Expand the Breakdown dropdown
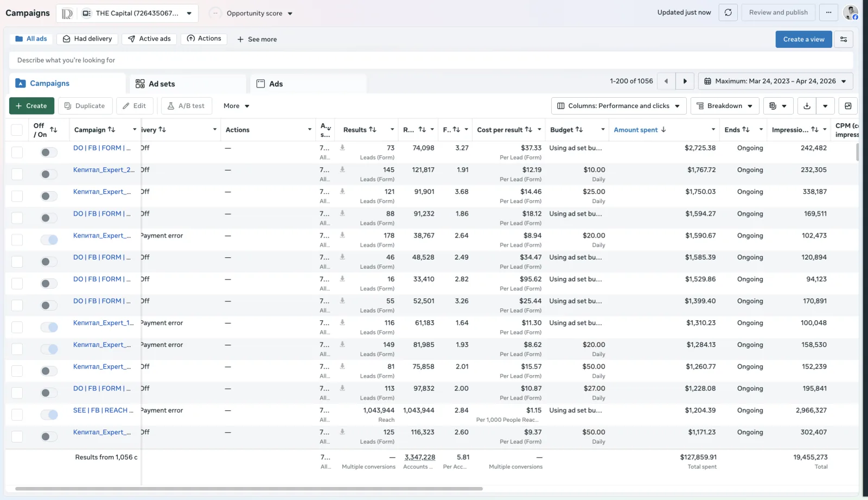868x500 pixels. (x=724, y=106)
